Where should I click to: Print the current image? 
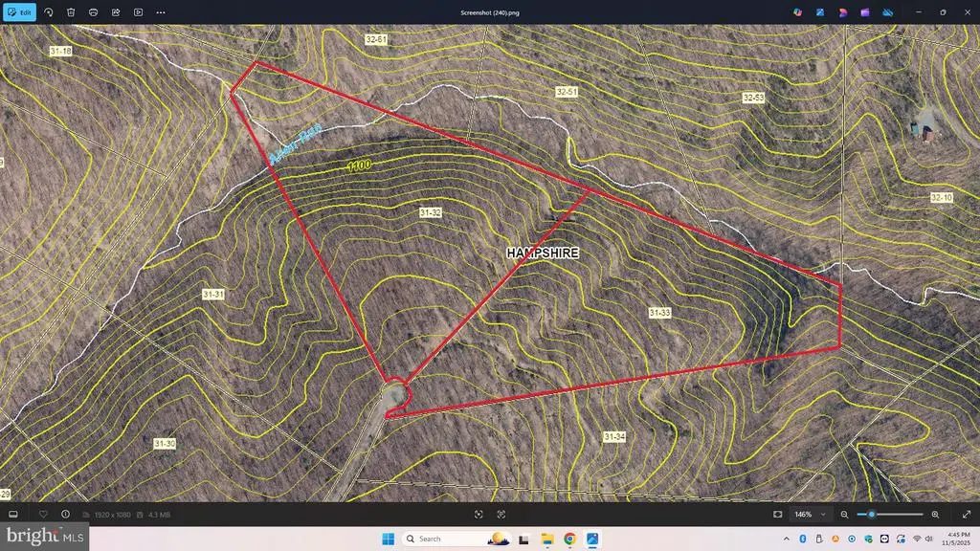click(x=93, y=12)
